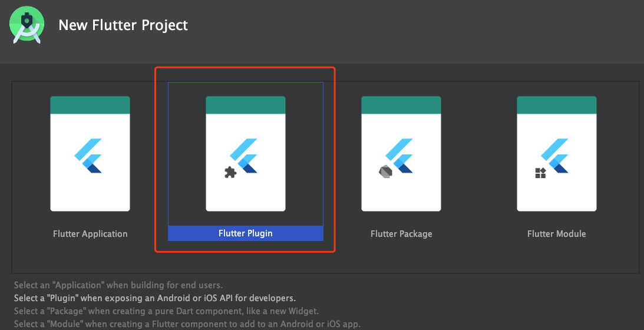Click the Flutter Package label
The image size is (644, 330).
(x=401, y=234)
